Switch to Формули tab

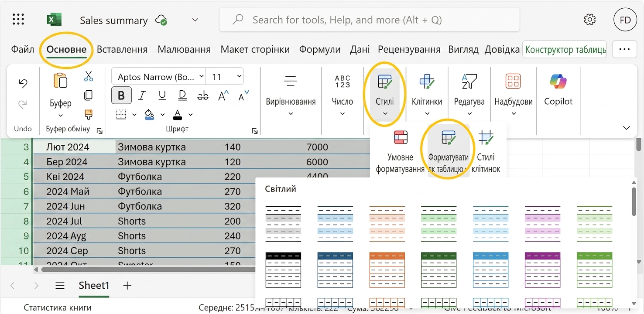[320, 49]
